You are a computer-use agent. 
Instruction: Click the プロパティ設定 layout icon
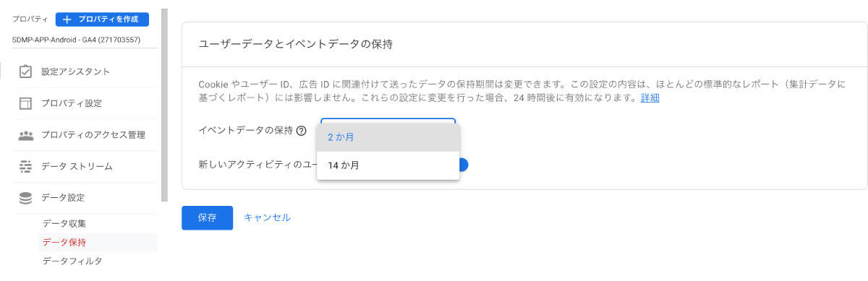pyautogui.click(x=26, y=103)
